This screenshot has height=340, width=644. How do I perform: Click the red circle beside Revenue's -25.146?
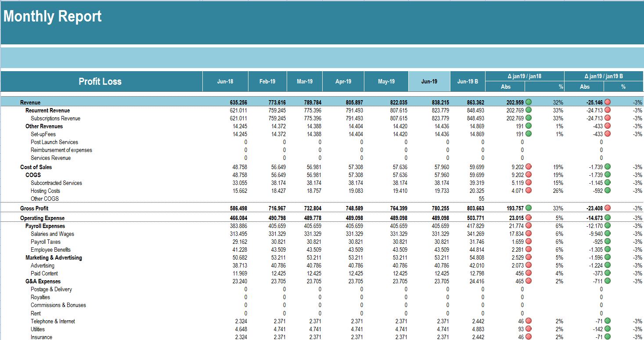click(608, 102)
